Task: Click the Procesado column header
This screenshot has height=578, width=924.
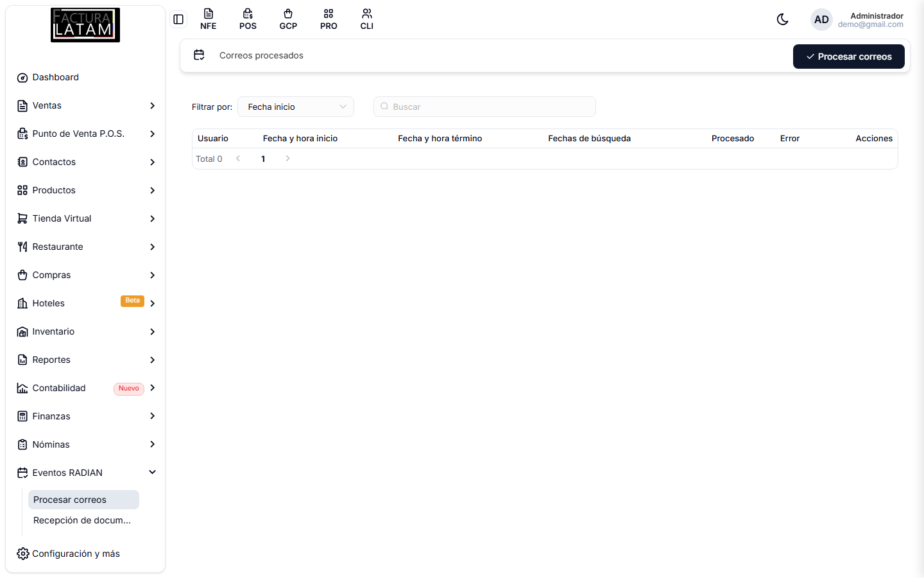Action: click(x=733, y=138)
